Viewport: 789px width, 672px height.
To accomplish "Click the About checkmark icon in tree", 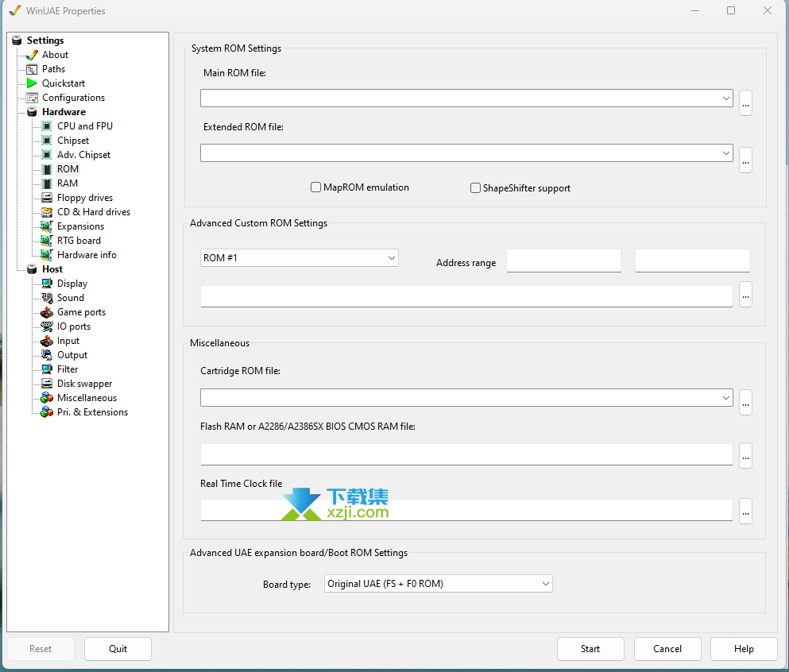I will 32,55.
